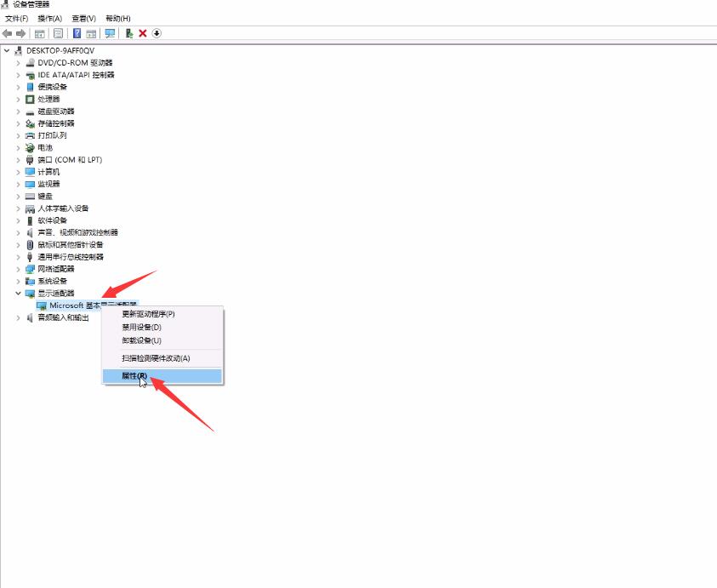The image size is (717, 588).
Task: Select the 音频输入和输出 label text
Action: pyautogui.click(x=63, y=317)
